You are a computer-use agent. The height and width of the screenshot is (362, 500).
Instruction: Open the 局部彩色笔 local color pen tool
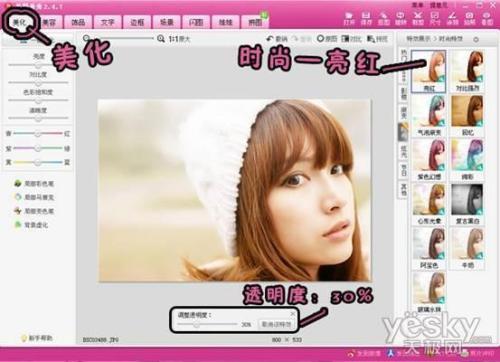coord(35,183)
